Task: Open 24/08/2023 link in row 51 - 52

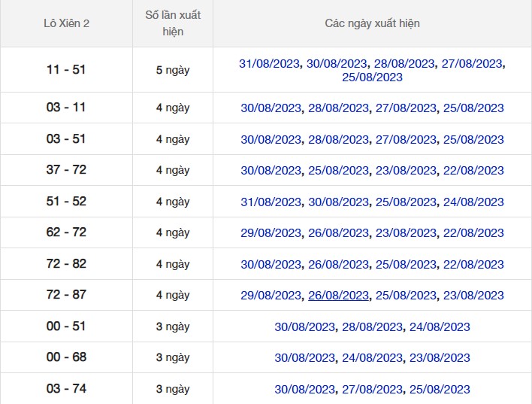Action: (473, 202)
